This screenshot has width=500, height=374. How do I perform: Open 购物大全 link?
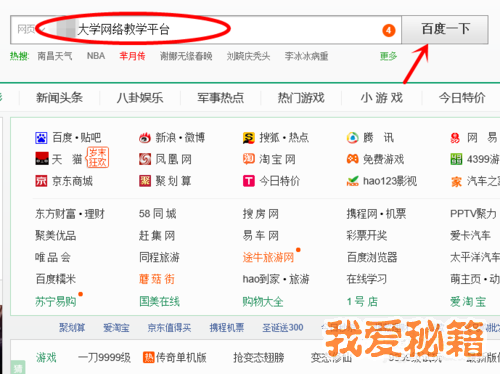(x=263, y=302)
